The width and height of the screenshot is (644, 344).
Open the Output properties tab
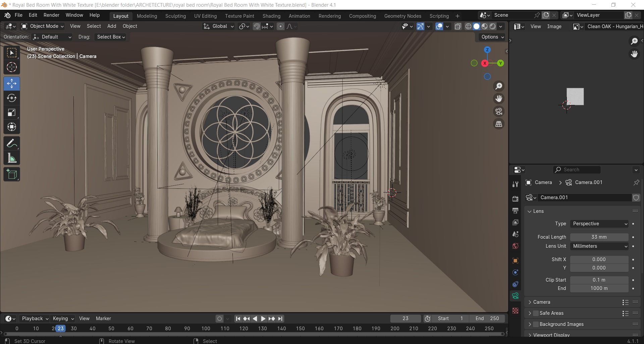click(516, 211)
